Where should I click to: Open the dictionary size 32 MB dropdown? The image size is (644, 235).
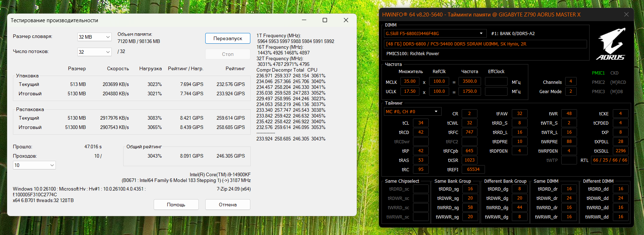95,37
